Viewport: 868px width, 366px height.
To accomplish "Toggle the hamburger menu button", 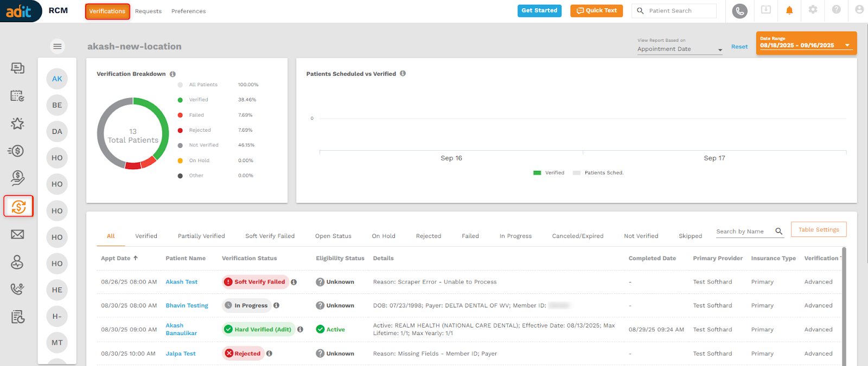I will [x=57, y=47].
